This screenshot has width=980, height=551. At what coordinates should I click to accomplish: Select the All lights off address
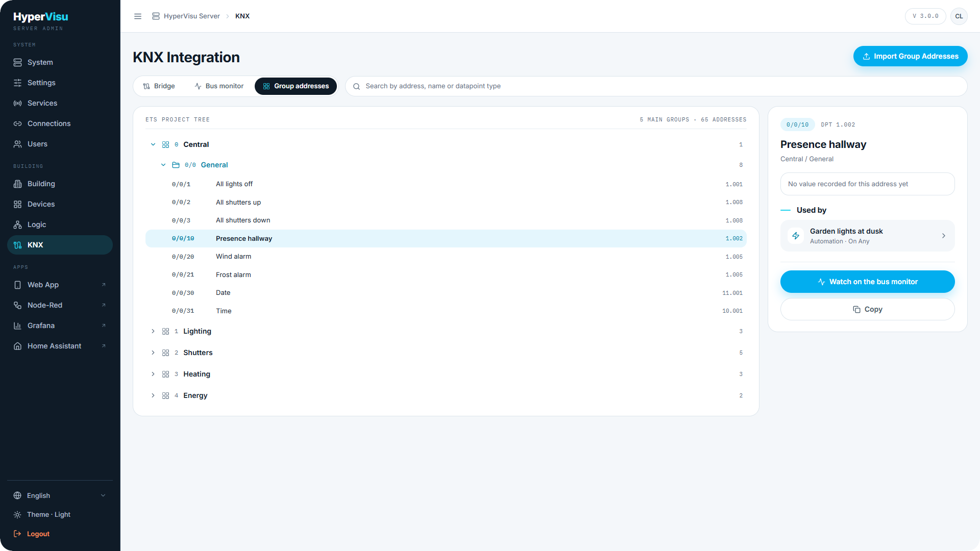pyautogui.click(x=446, y=184)
